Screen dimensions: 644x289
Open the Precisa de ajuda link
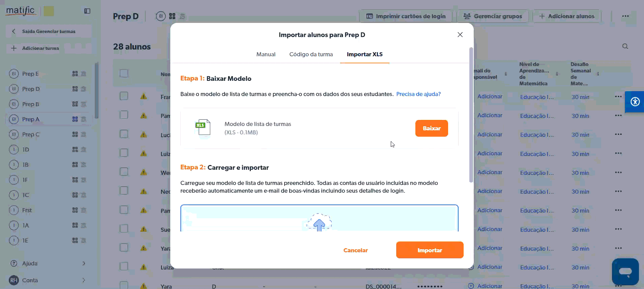(x=418, y=94)
